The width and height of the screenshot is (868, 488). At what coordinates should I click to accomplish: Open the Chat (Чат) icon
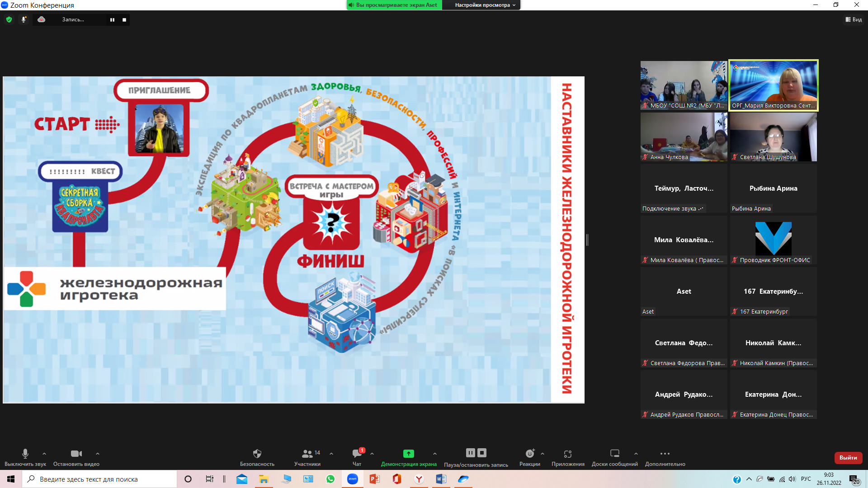coord(357,453)
